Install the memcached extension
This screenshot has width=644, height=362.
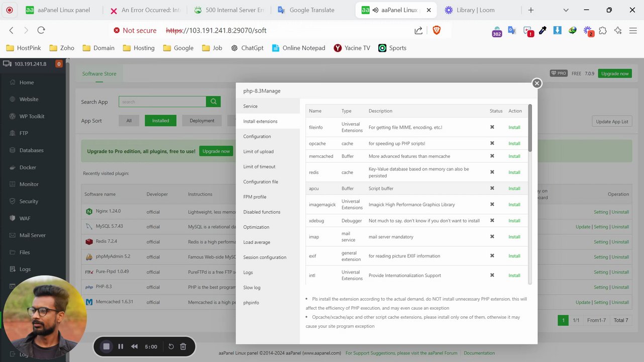(x=514, y=156)
